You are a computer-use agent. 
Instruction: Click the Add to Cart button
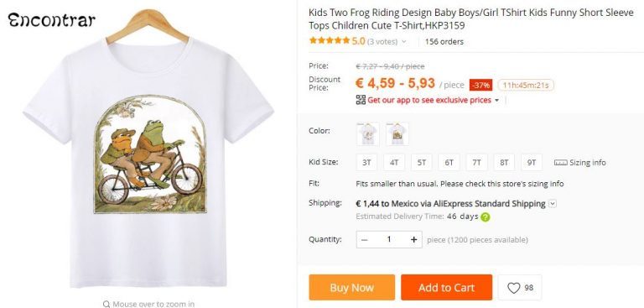(x=446, y=288)
